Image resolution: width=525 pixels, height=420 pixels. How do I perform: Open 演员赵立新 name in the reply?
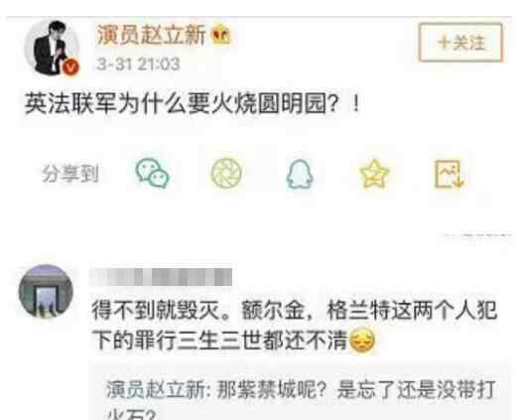click(156, 390)
